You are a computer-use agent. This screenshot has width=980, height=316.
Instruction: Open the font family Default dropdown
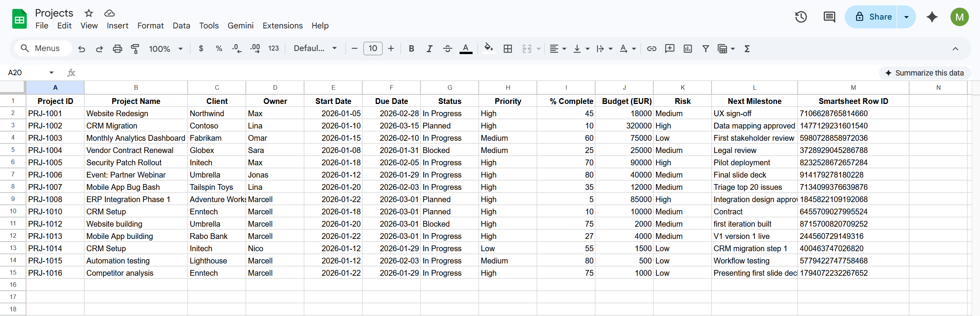coord(315,48)
